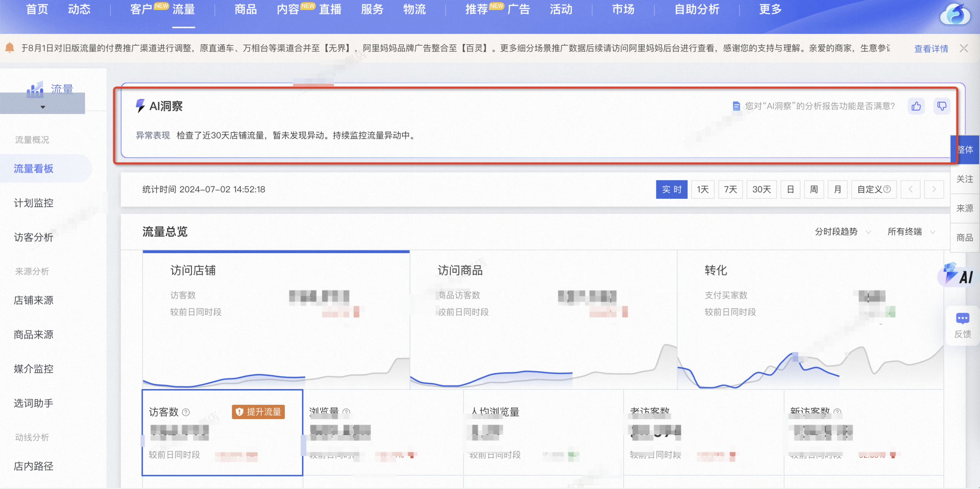980x489 pixels.
Task: Open the 分时段趋势 dropdown
Action: (x=842, y=232)
